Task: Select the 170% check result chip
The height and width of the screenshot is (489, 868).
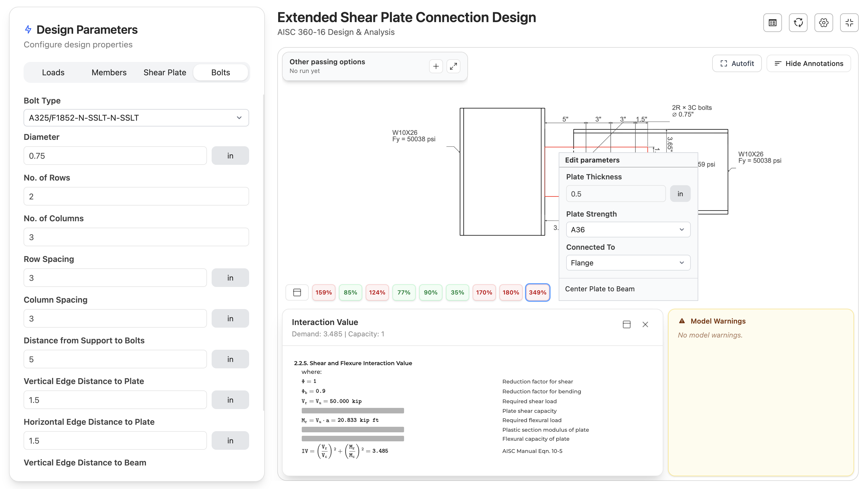Action: (x=484, y=292)
